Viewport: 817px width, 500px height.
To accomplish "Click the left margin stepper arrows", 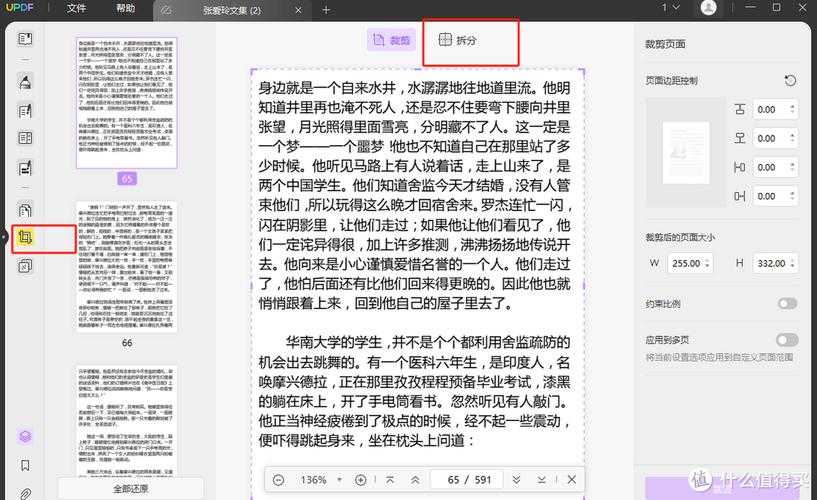I will coord(793,167).
